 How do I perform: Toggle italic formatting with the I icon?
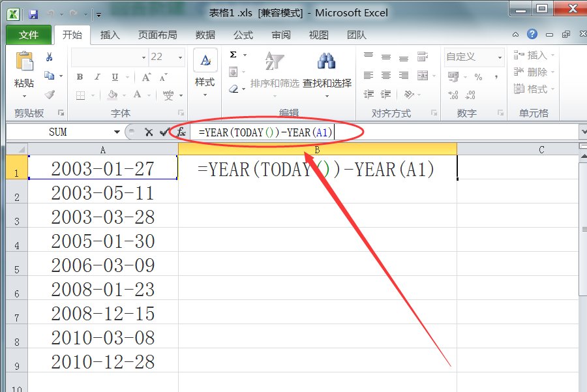tap(97, 77)
